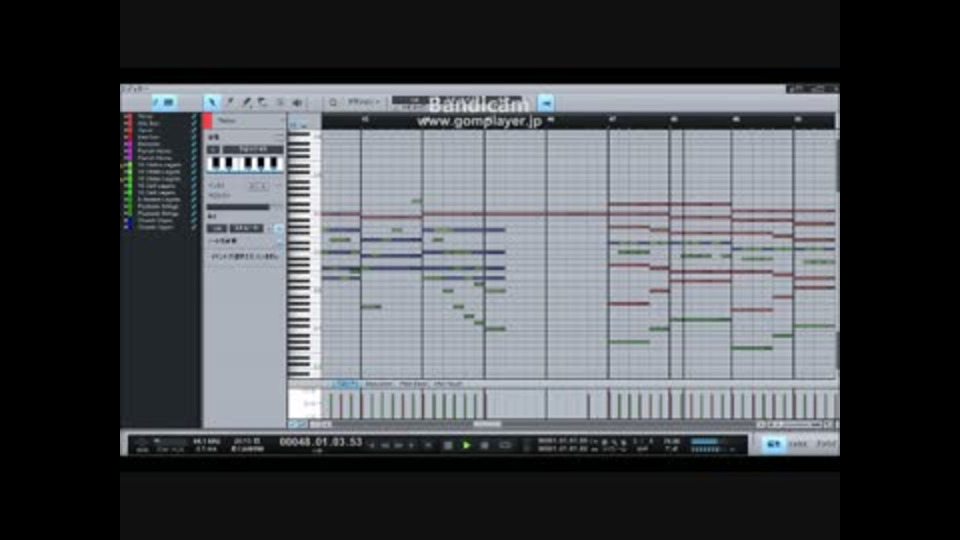The image size is (960, 540).
Task: Click the 00048.01.03.53 time display
Action: pyautogui.click(x=321, y=442)
